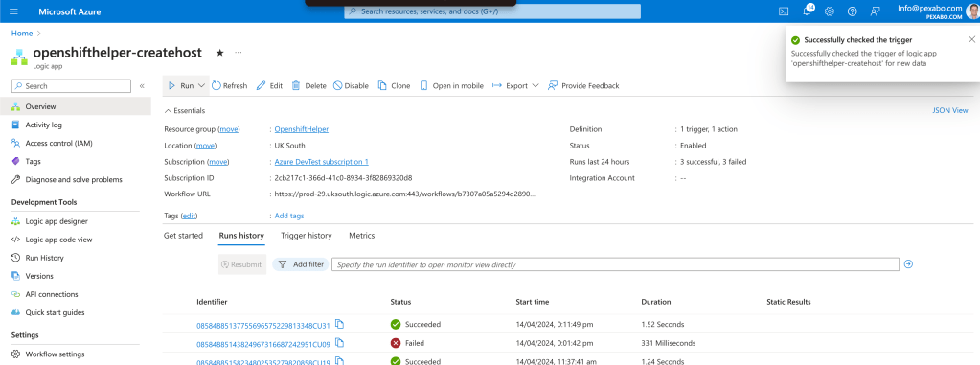Open the Azure portal hamburger menu
The width and height of the screenshot is (980, 365).
coord(13,11)
